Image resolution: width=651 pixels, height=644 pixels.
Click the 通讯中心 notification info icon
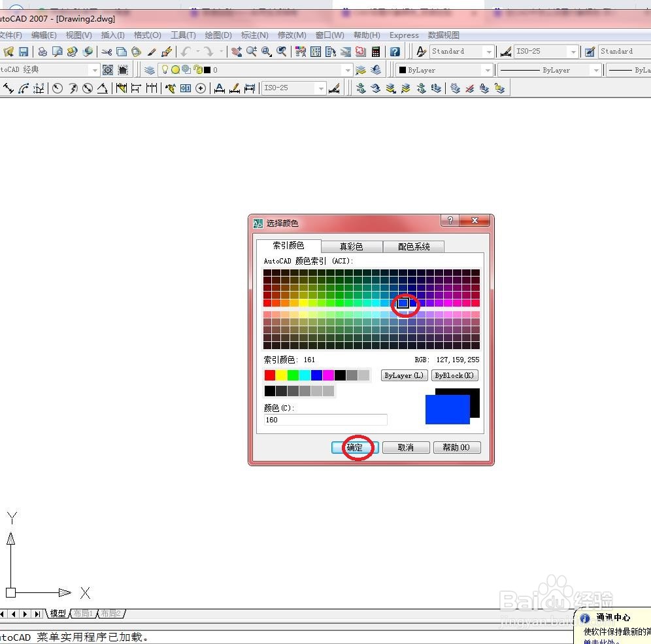point(585,619)
